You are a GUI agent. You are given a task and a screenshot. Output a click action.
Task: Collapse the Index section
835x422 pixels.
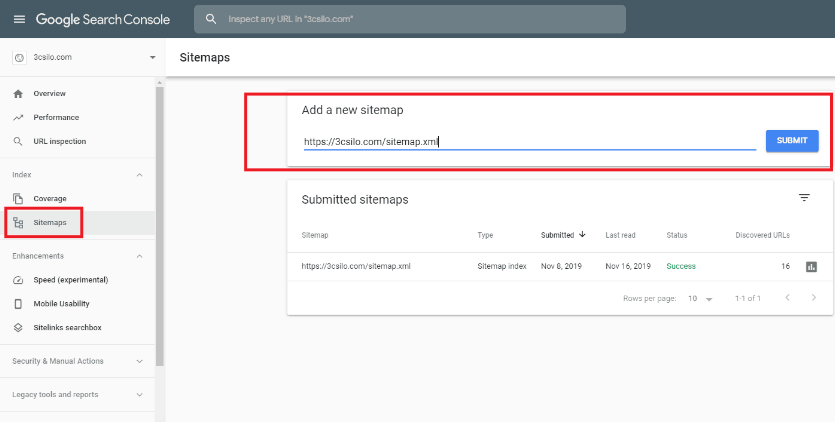click(x=139, y=175)
